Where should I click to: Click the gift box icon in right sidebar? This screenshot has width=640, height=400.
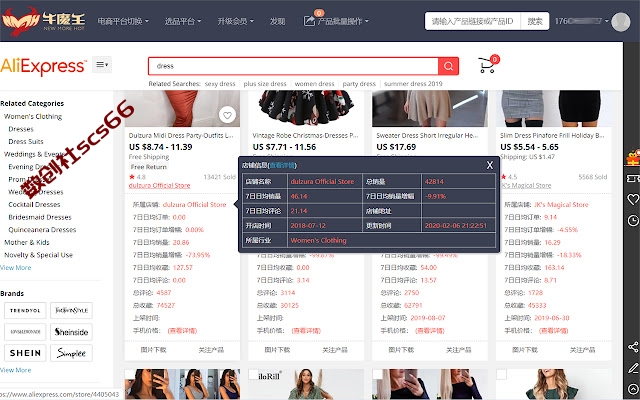(x=633, y=158)
